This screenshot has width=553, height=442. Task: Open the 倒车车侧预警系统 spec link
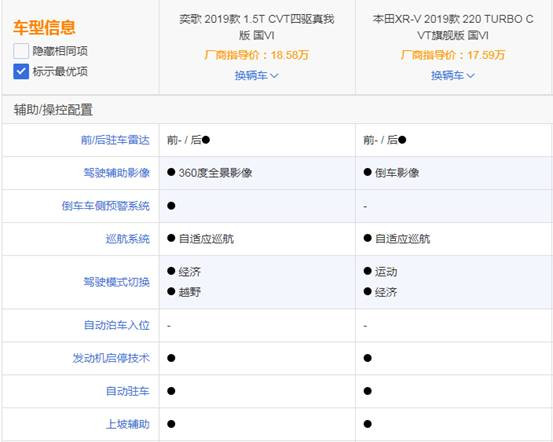pos(106,206)
